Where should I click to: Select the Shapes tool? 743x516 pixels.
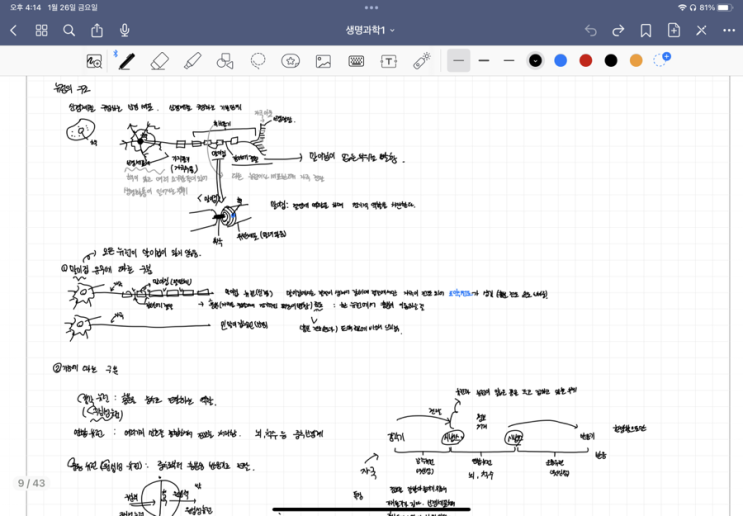[x=225, y=61]
